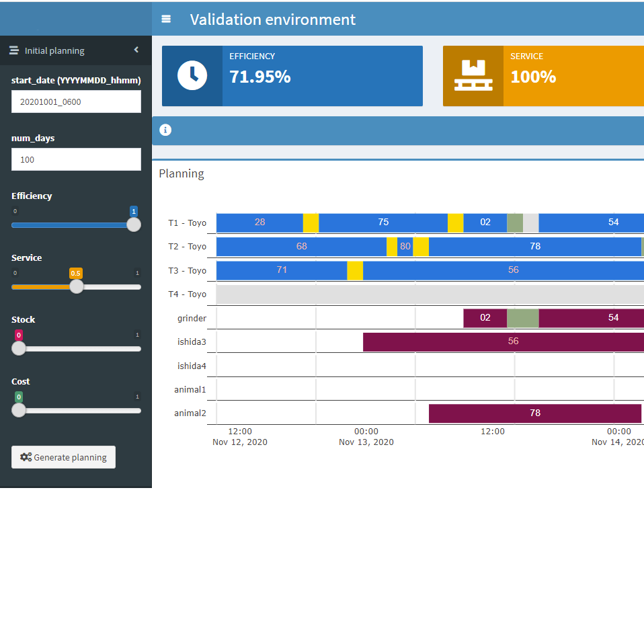Click the Generate planning button
Viewport: 644px width, 644px height.
63,457
